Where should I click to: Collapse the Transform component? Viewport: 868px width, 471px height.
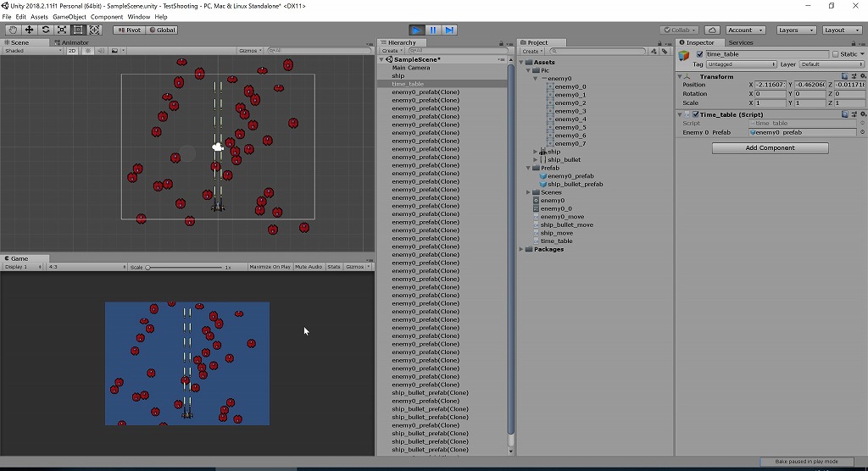click(x=680, y=76)
